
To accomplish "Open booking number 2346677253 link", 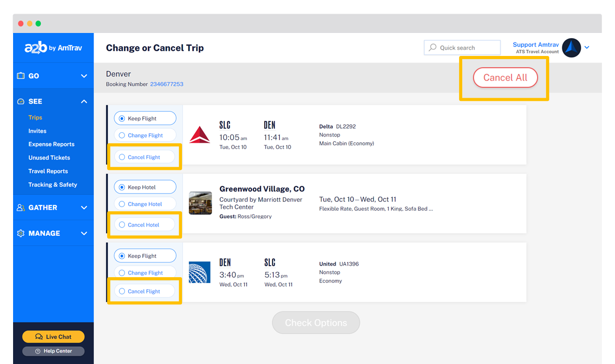I will [x=166, y=83].
